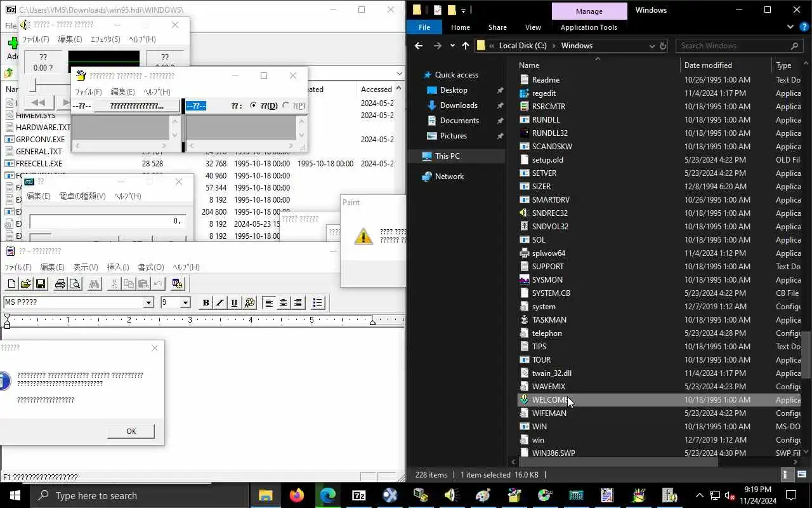Open 7-Zip's path dropdown arrow
This screenshot has height=508, width=812.
(398, 73)
